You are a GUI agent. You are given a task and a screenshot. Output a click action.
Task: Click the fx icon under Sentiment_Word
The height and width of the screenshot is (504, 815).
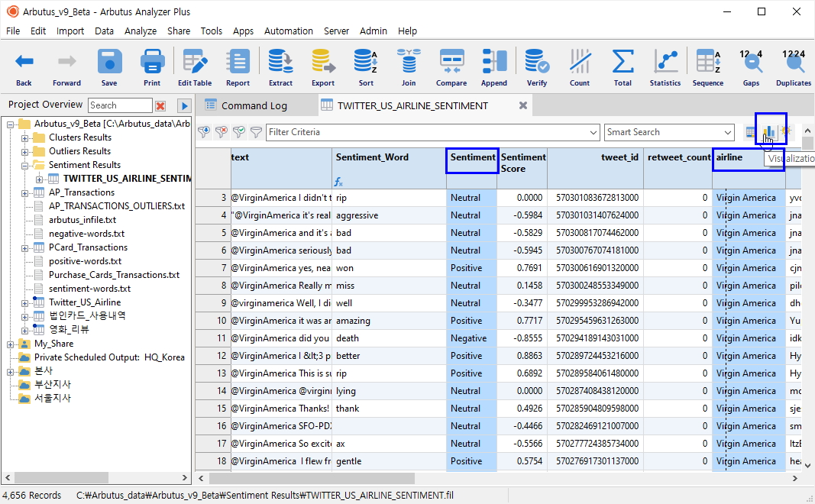[338, 182]
